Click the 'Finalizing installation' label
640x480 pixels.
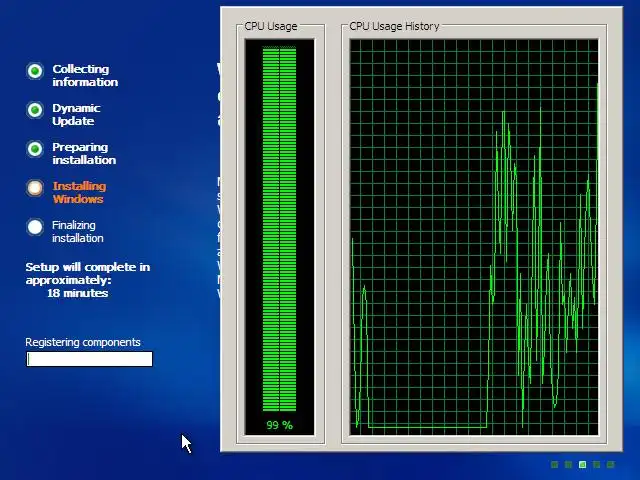click(78, 231)
